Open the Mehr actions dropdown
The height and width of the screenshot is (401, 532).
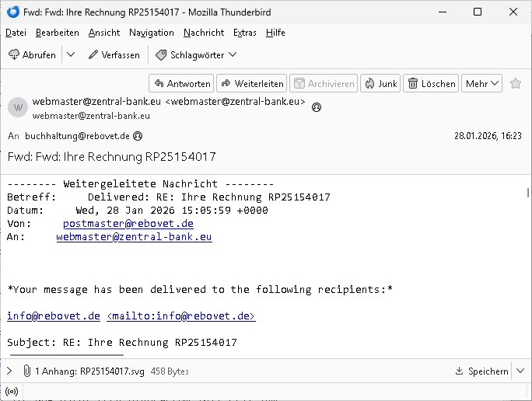(x=482, y=83)
